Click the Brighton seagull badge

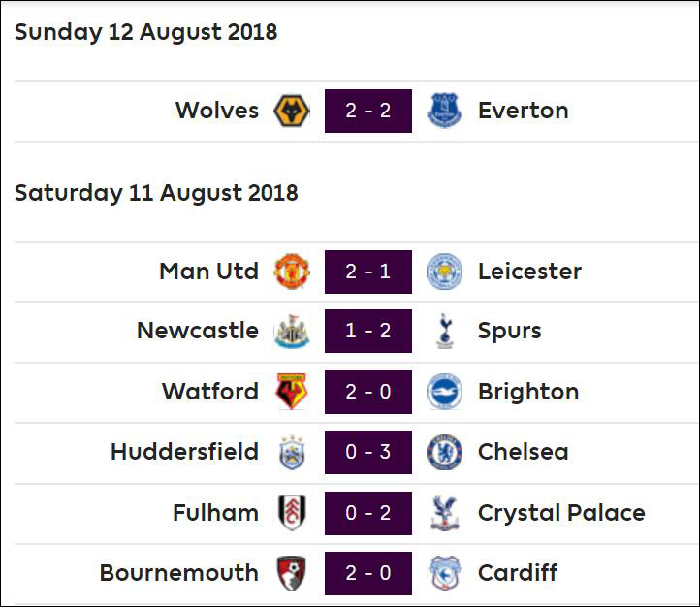point(444,392)
